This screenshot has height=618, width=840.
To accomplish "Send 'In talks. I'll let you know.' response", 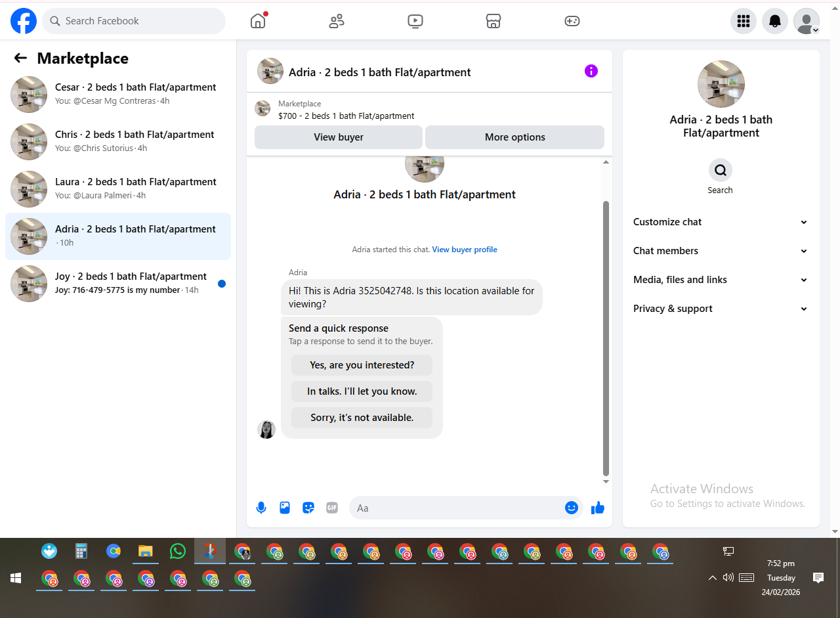I will coord(362,391).
